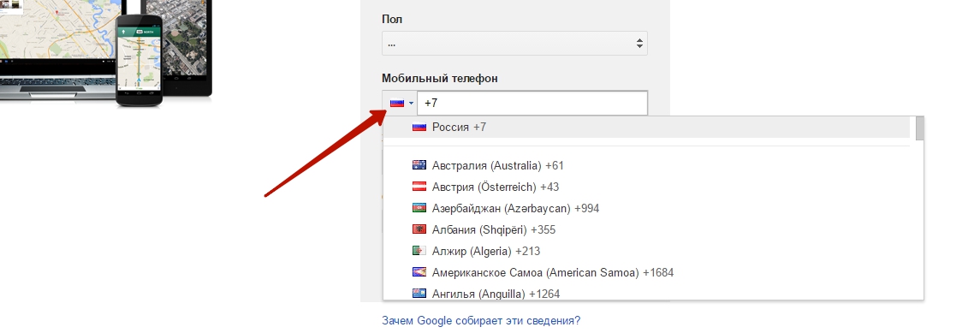The width and height of the screenshot is (980, 333).
Task: Open the Пол gender select box
Action: point(514,44)
